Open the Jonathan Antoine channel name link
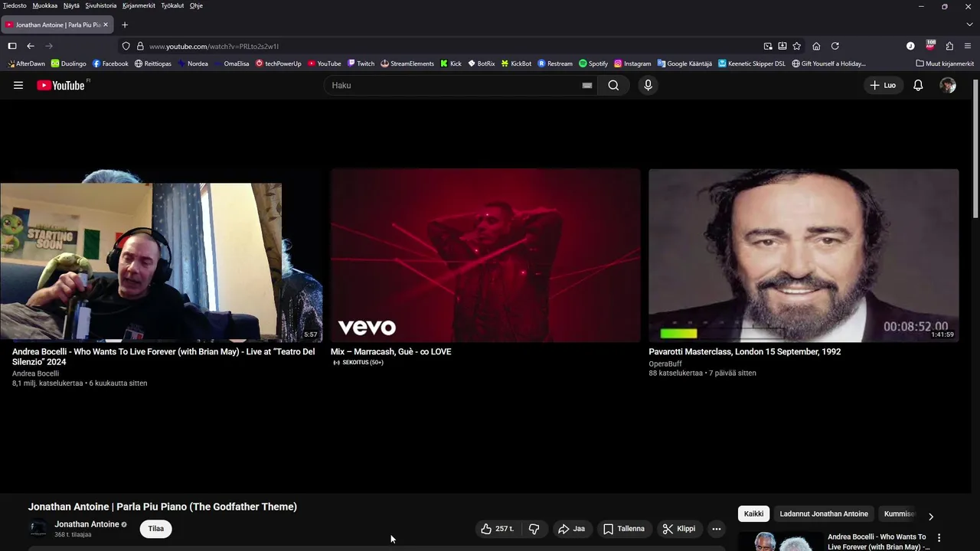This screenshot has width=980, height=551. [x=87, y=524]
